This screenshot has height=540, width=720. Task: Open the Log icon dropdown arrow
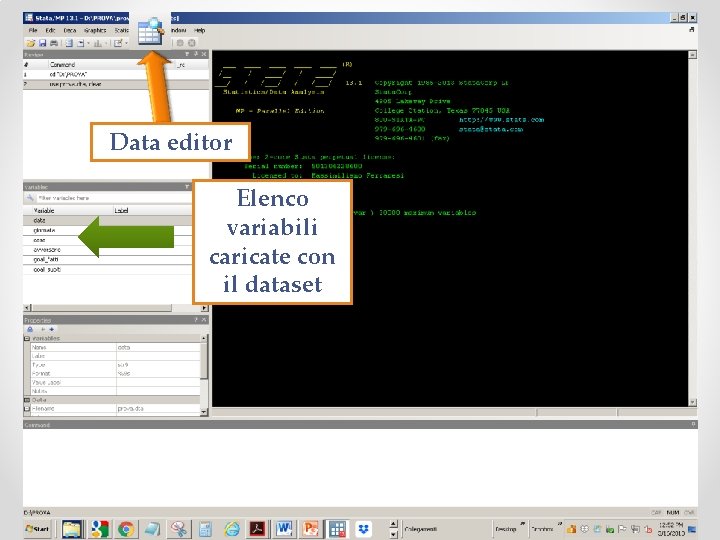[89, 43]
